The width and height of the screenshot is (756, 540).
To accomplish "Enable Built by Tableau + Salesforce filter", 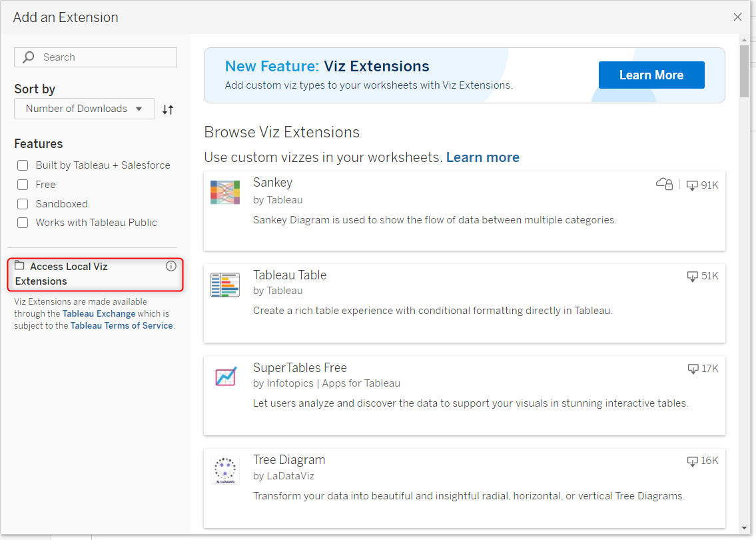I will (23, 165).
